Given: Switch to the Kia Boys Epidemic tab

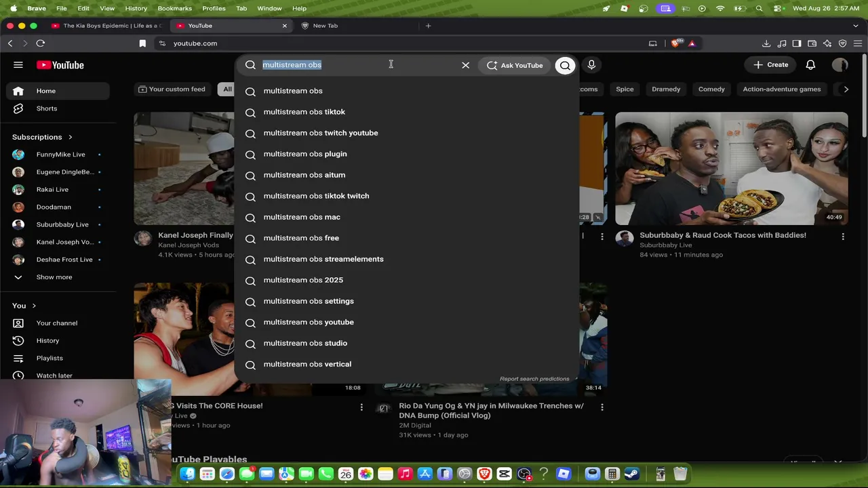Looking at the screenshot, I should point(107,26).
